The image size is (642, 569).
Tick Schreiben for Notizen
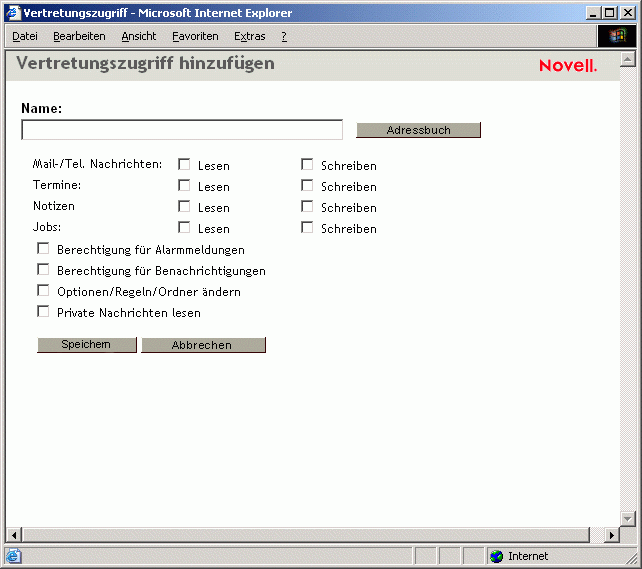(307, 206)
